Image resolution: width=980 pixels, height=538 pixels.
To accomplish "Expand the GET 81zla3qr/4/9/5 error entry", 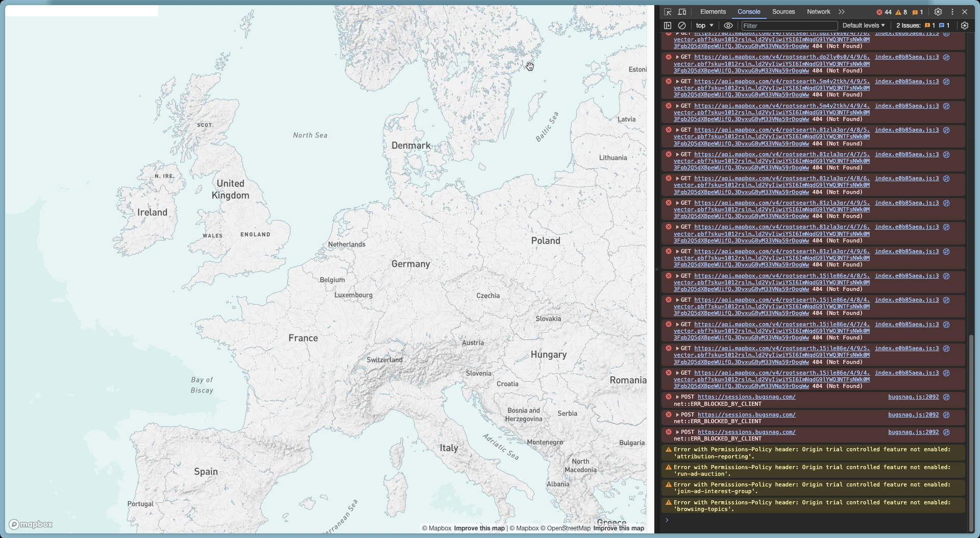I will 677,203.
